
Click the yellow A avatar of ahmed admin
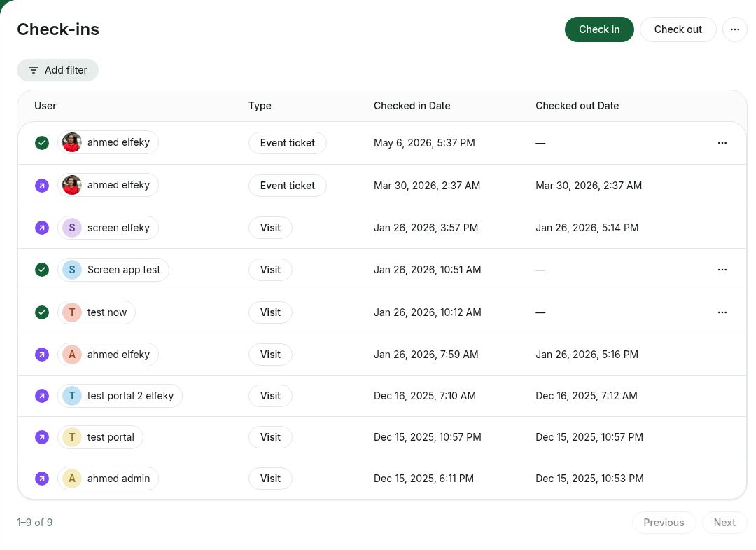(72, 479)
